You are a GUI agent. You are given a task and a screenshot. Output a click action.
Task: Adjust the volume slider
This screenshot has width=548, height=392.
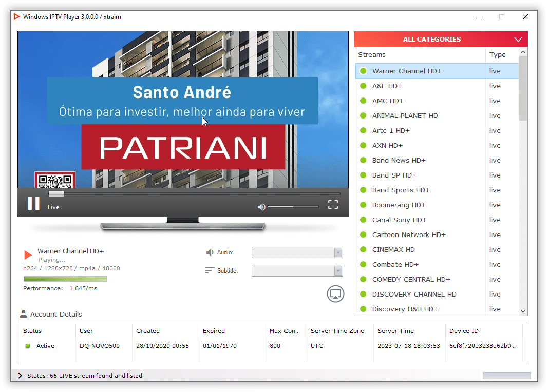click(x=294, y=207)
